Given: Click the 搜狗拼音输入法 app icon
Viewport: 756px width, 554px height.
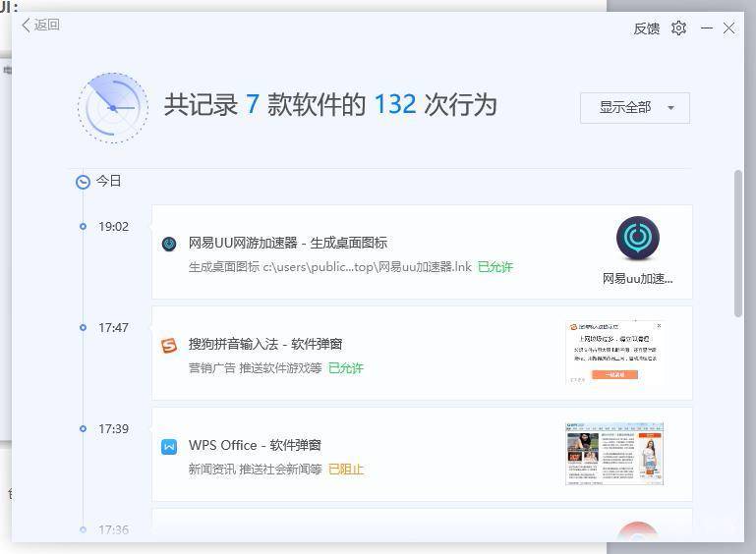Looking at the screenshot, I should tap(169, 345).
